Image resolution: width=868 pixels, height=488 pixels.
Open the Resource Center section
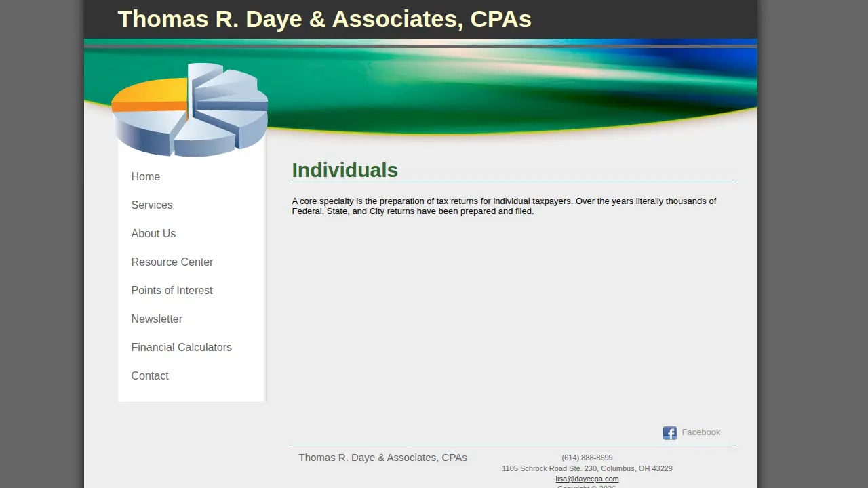pyautogui.click(x=172, y=262)
